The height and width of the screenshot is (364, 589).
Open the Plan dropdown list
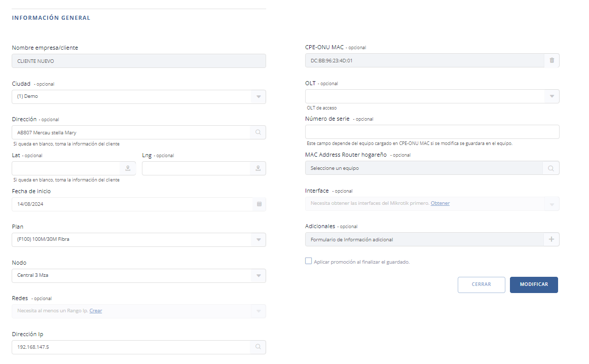[258, 240]
